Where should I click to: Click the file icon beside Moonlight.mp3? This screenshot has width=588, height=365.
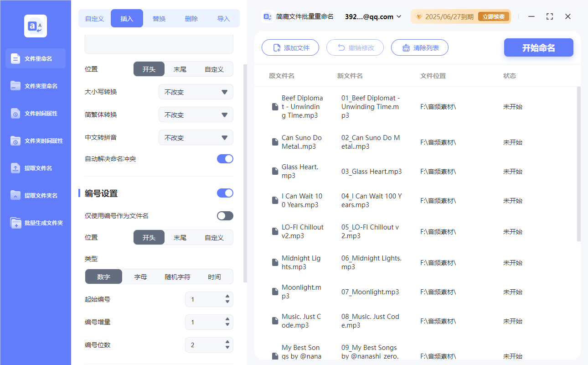click(x=275, y=292)
